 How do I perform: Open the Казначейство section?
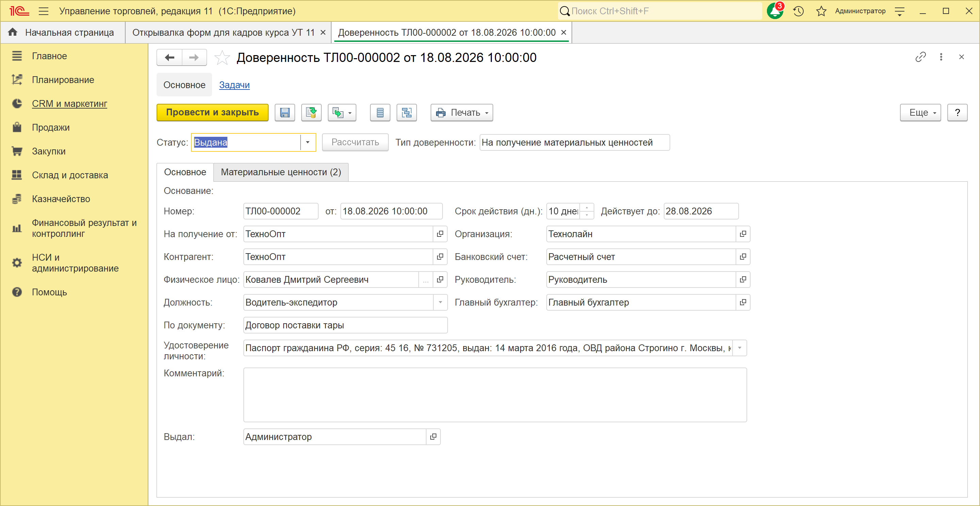click(x=61, y=199)
